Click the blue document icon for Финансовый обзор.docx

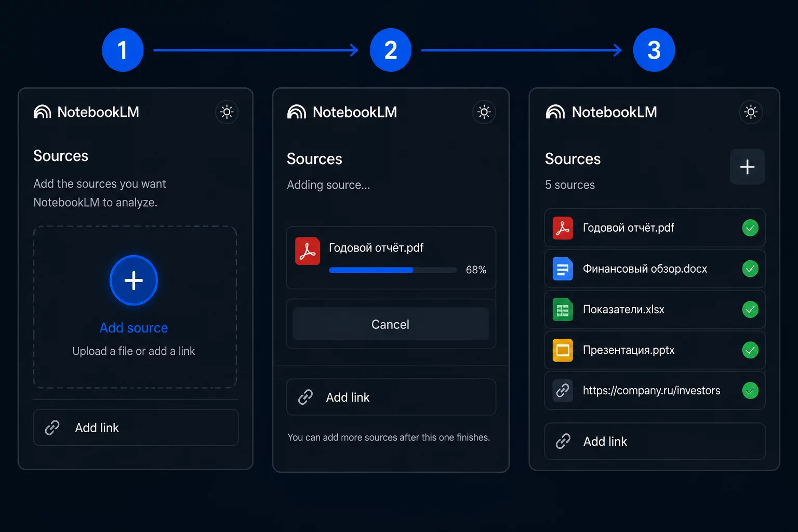point(563,269)
